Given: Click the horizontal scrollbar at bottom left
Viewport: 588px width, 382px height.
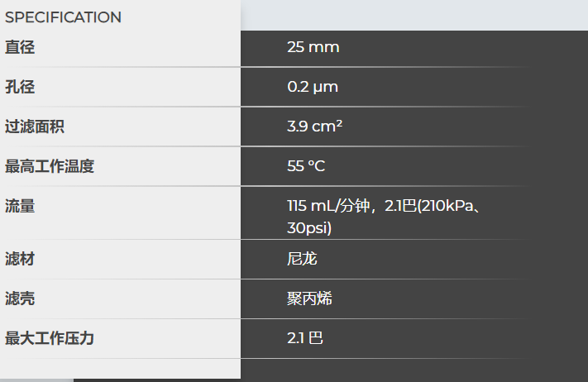Looking at the screenshot, I should click(x=36, y=380).
